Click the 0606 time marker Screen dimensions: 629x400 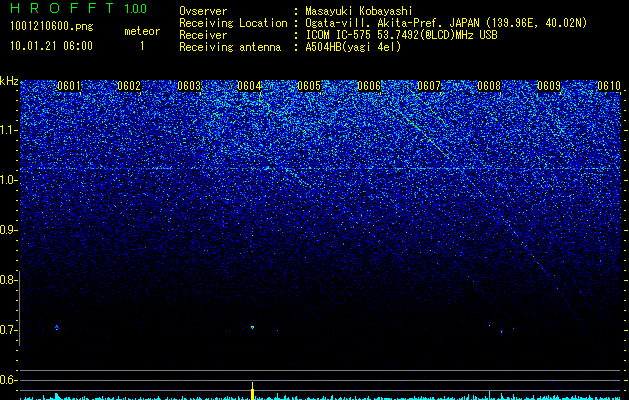tap(369, 86)
